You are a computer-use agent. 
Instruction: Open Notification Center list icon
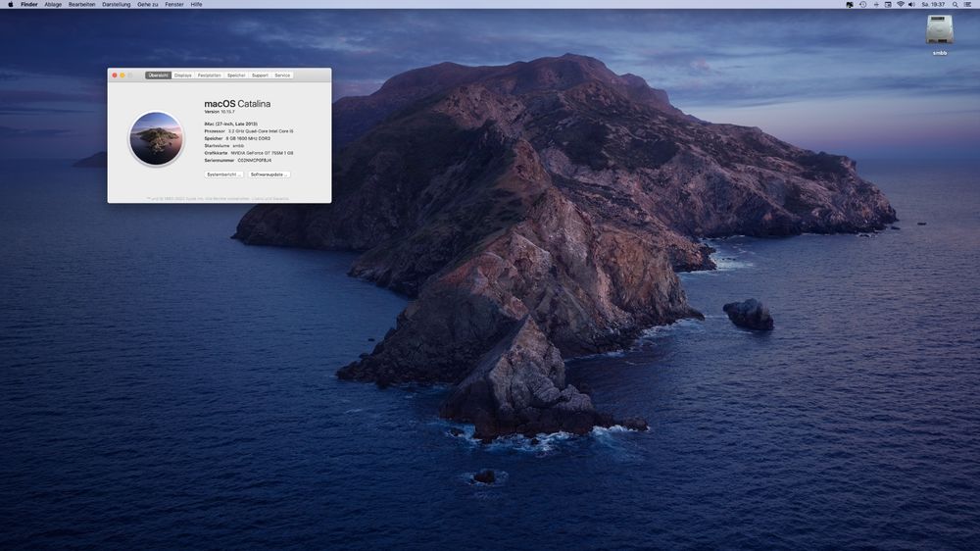coord(968,4)
